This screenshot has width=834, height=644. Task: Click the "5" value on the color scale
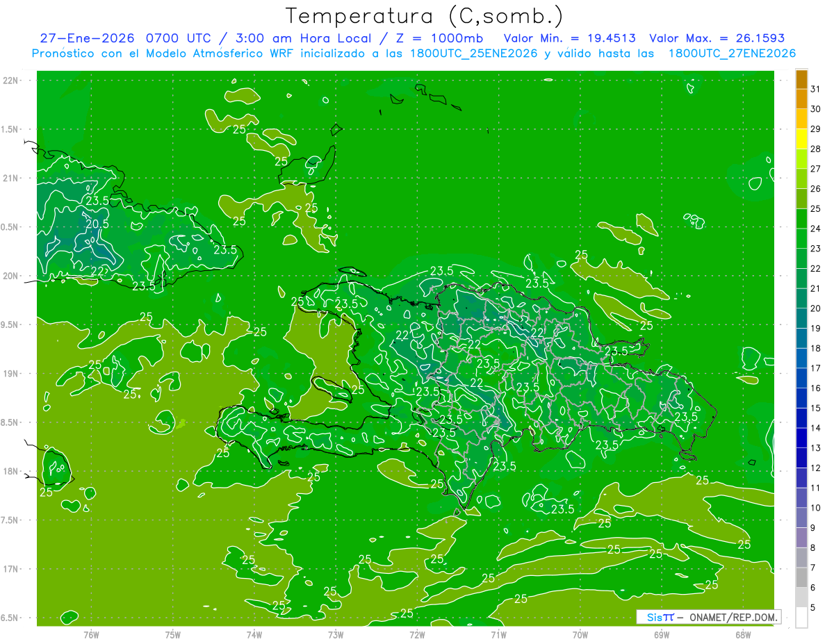pos(813,607)
